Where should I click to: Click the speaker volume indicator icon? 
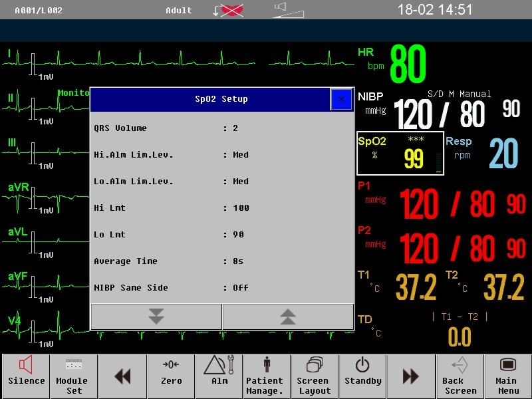(289, 10)
